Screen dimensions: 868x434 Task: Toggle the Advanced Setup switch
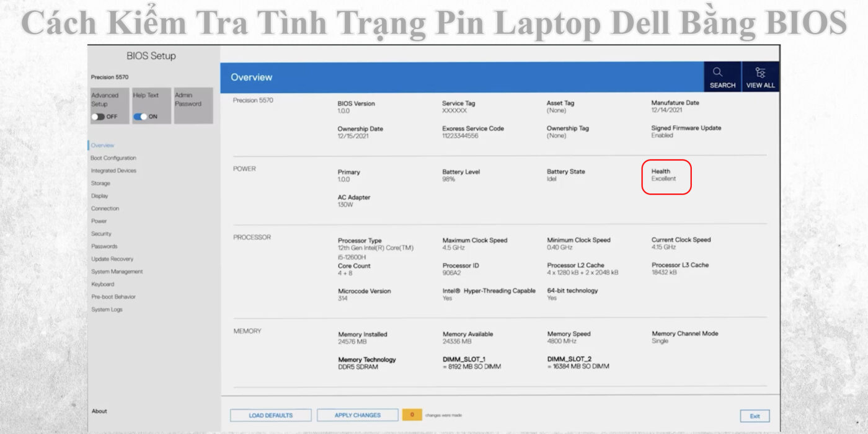(99, 117)
